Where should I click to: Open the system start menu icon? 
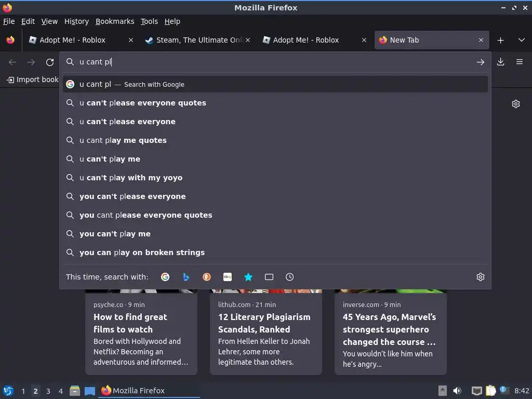(8, 391)
